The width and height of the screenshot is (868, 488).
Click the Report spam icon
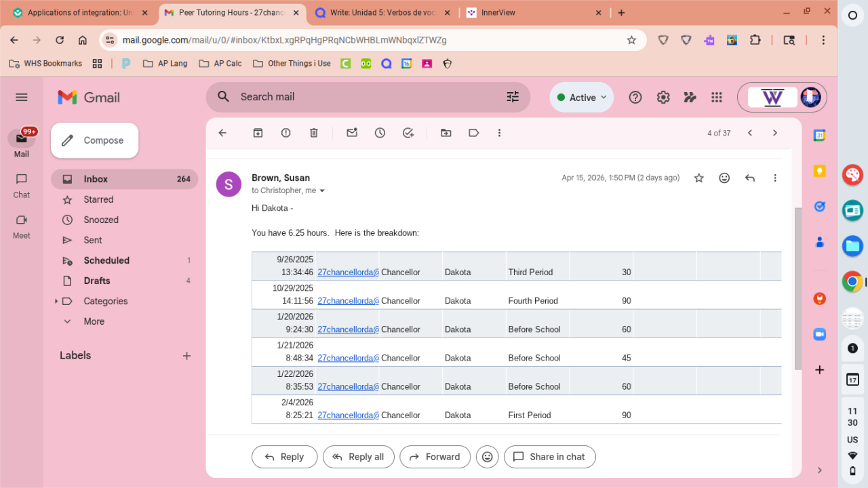[285, 133]
